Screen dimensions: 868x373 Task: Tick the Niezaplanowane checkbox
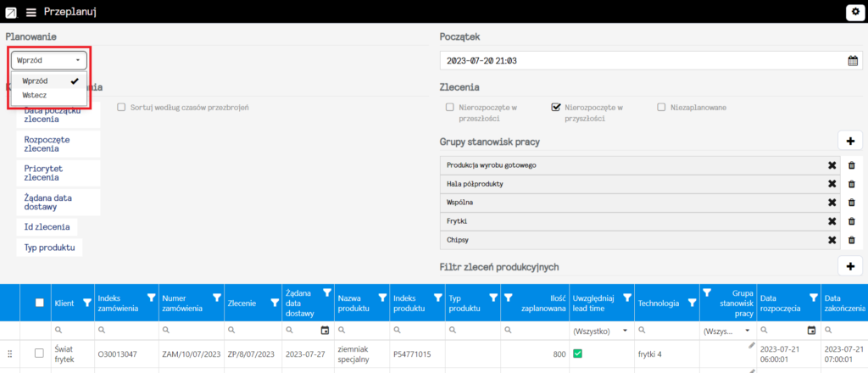661,108
